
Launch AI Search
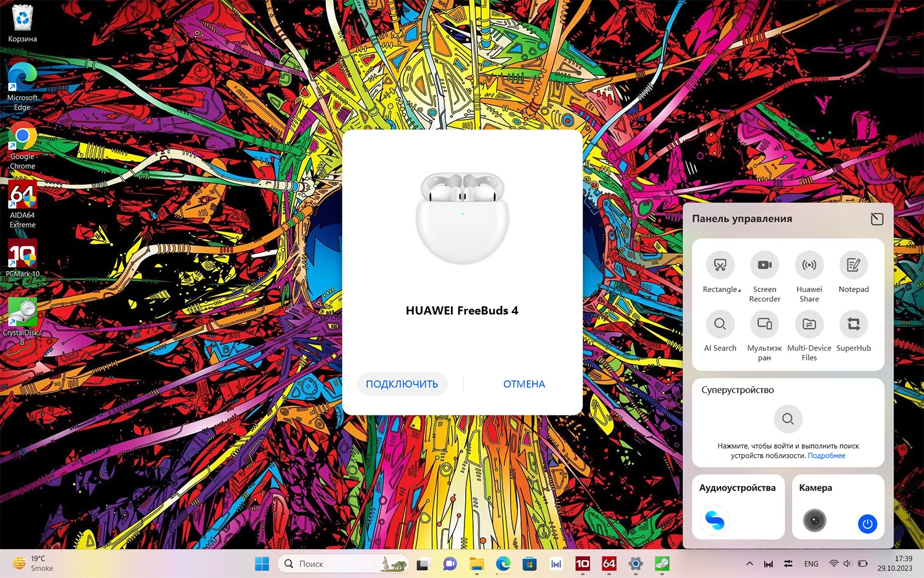(x=720, y=324)
